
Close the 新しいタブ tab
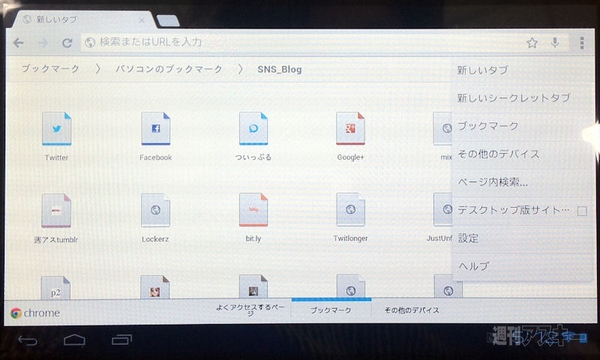(x=142, y=20)
